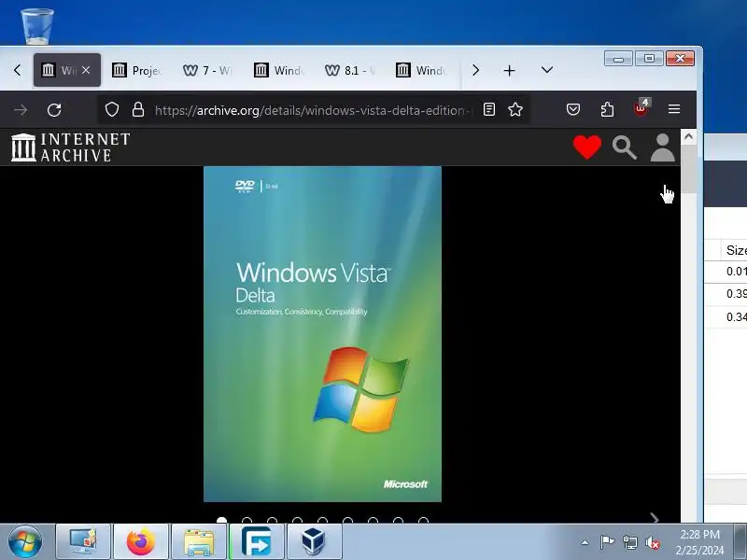The width and height of the screenshot is (747, 560).
Task: Click the Windows Vista Delta cover image
Action: click(322, 334)
